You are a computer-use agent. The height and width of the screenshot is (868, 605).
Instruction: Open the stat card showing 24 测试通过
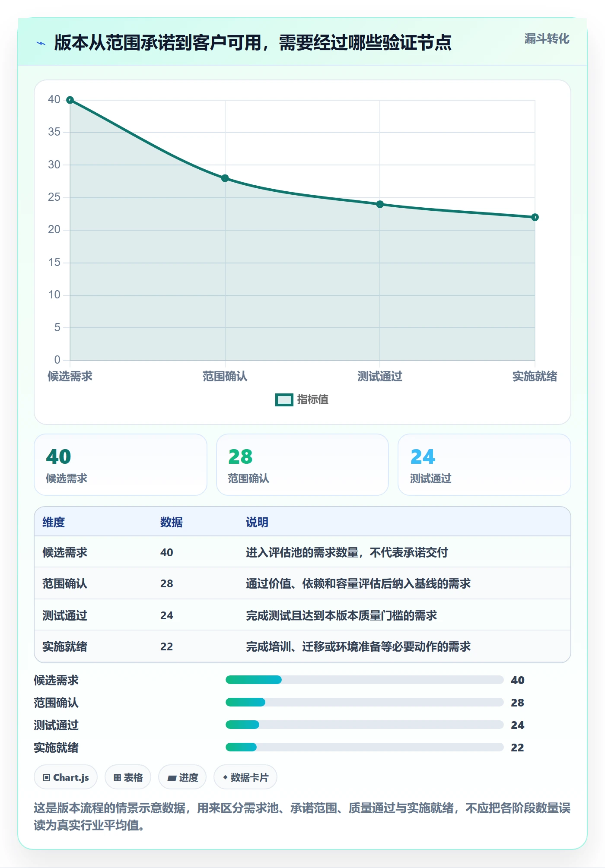[x=484, y=465]
